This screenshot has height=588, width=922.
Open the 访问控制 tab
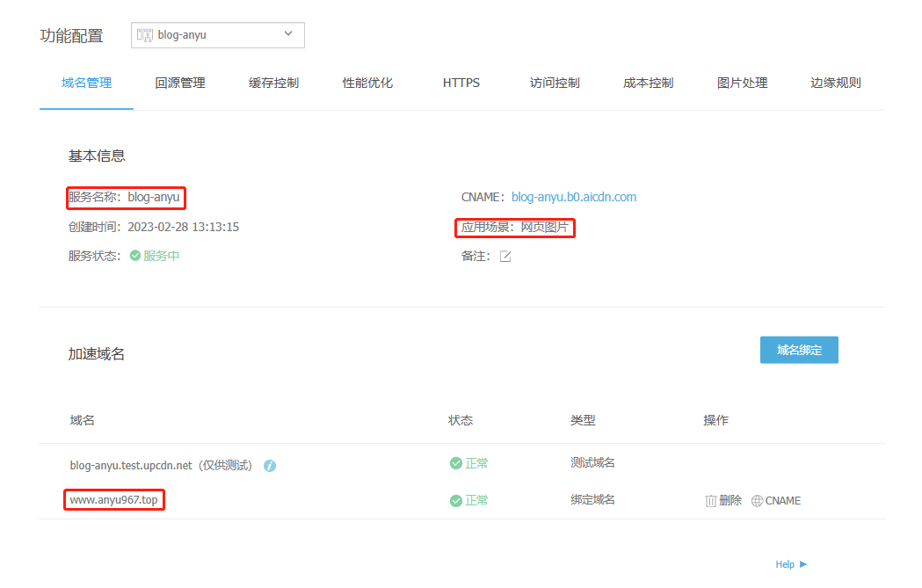tap(555, 83)
